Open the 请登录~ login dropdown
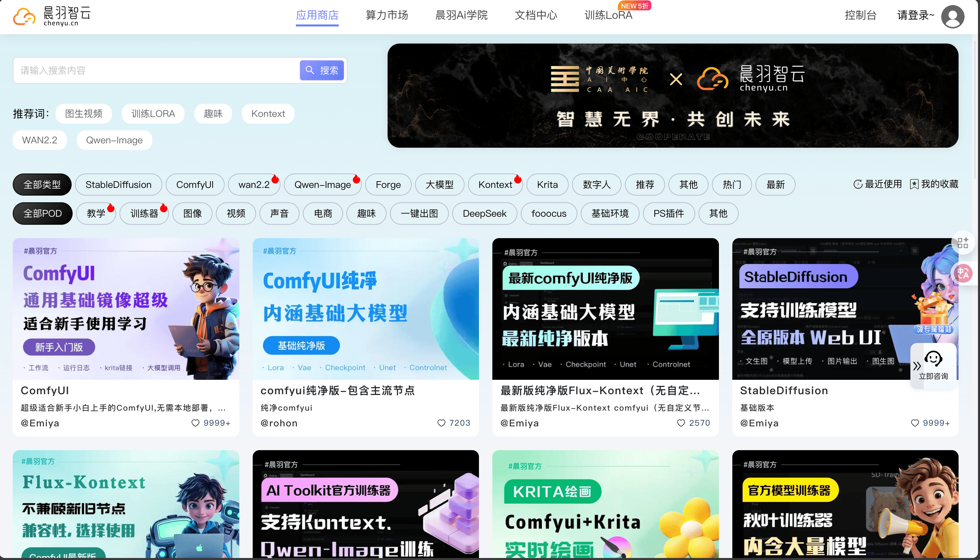 point(915,15)
